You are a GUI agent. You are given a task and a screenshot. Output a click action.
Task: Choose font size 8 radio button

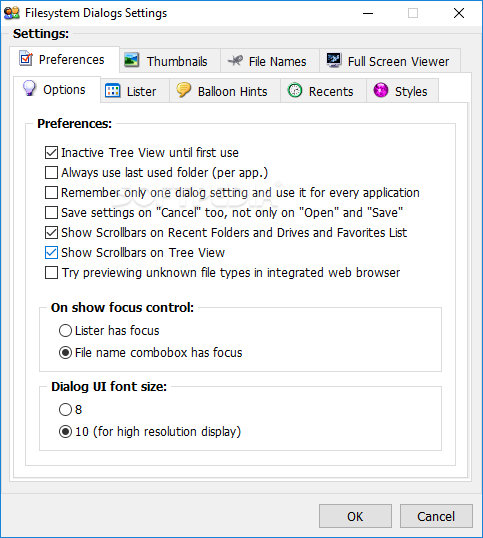coord(65,409)
